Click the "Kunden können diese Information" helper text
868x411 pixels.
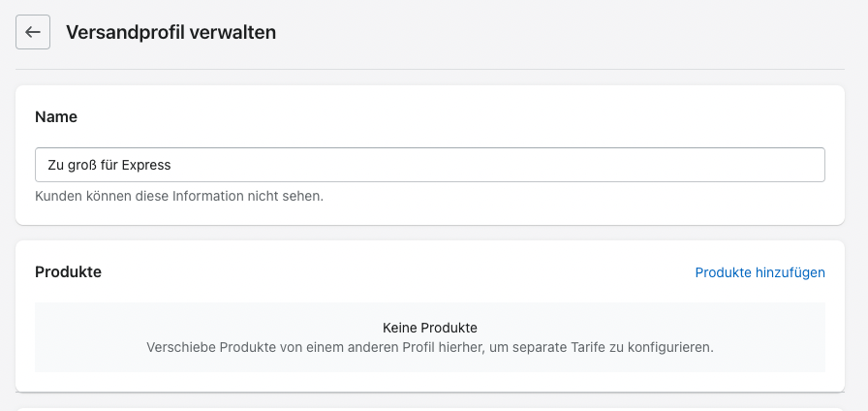point(178,196)
